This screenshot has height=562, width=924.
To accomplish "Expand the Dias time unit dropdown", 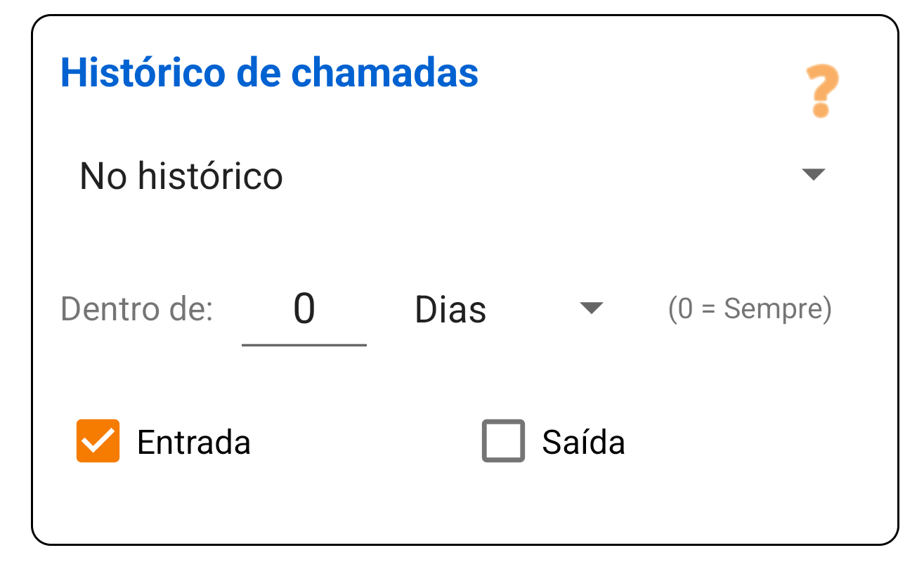I will coord(592,307).
